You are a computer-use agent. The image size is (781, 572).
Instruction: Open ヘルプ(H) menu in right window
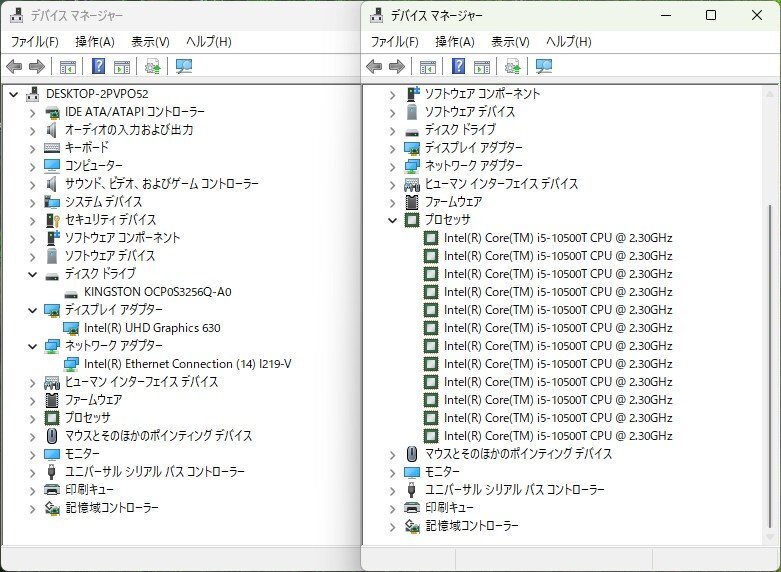tap(569, 42)
